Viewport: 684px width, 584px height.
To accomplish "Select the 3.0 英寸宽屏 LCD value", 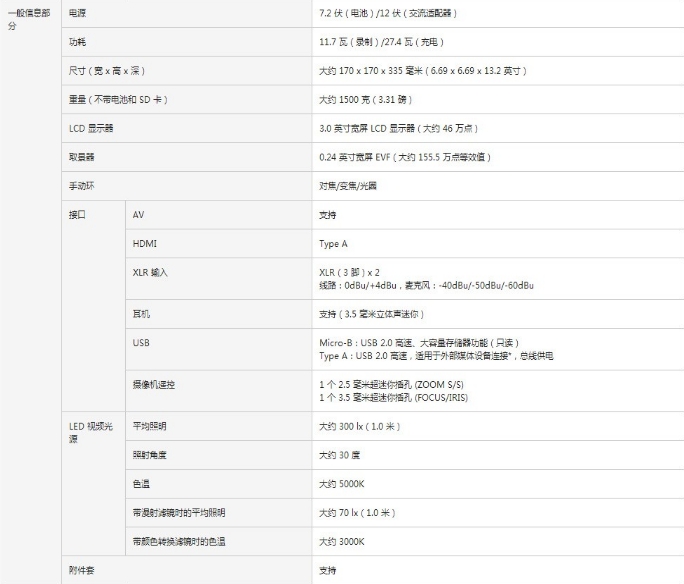I will coord(398,128).
